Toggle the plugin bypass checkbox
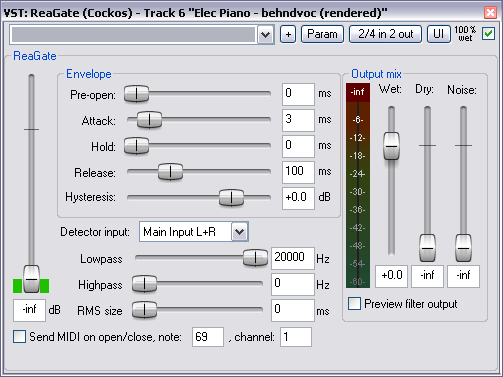The height and width of the screenshot is (377, 503). [x=488, y=34]
